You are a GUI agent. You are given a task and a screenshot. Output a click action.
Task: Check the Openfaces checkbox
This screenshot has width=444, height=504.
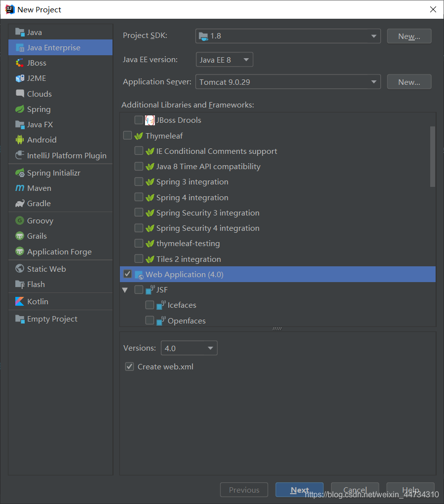click(x=150, y=320)
